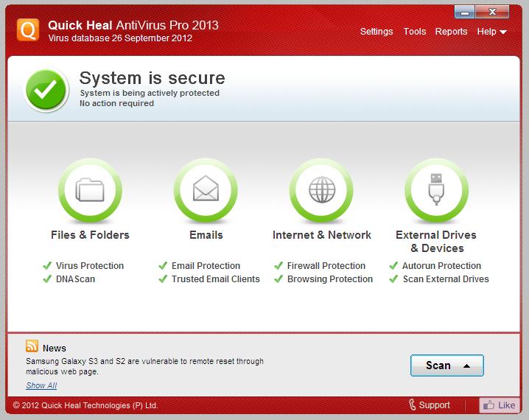Expand the Scan options arrow
The height and width of the screenshot is (420, 529).
[x=467, y=365]
